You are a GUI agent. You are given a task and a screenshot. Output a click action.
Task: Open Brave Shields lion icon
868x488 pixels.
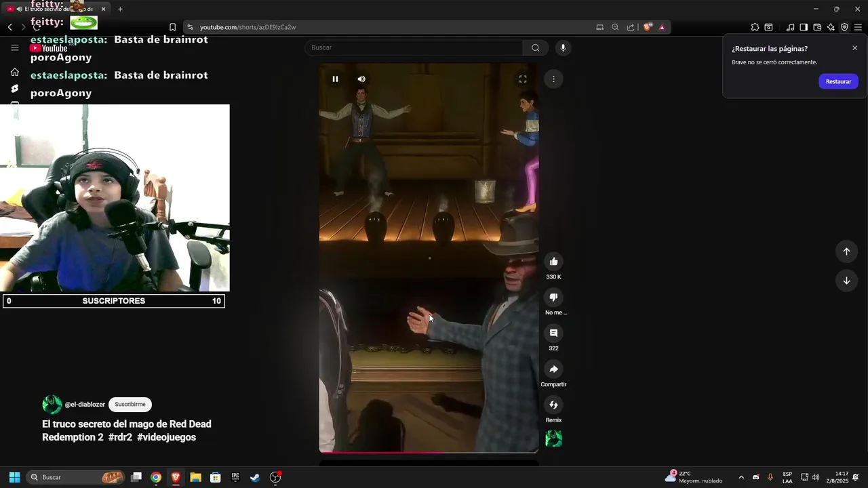click(648, 27)
